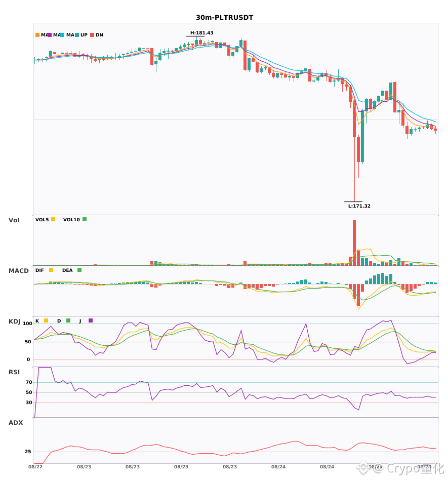Click the chart title 30m-PLTRUSDT

tap(224, 18)
